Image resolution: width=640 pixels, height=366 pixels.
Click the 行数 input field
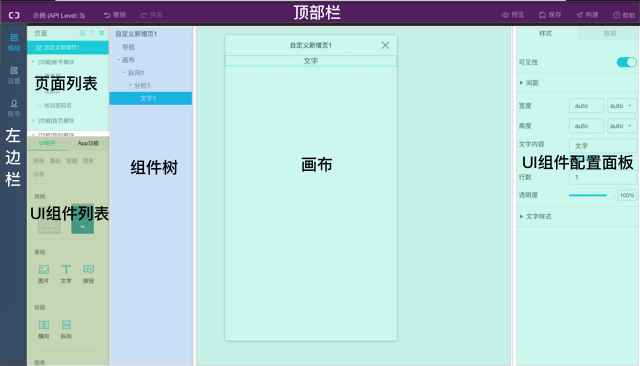tap(602, 177)
